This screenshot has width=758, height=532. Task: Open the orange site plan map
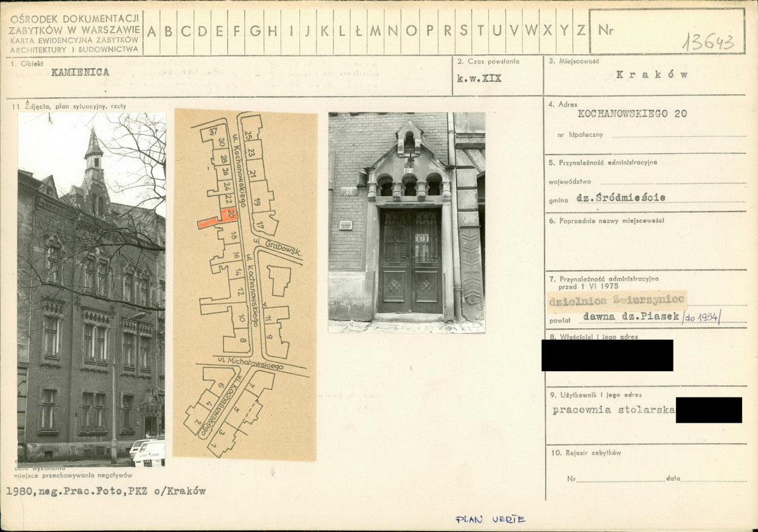click(x=245, y=284)
